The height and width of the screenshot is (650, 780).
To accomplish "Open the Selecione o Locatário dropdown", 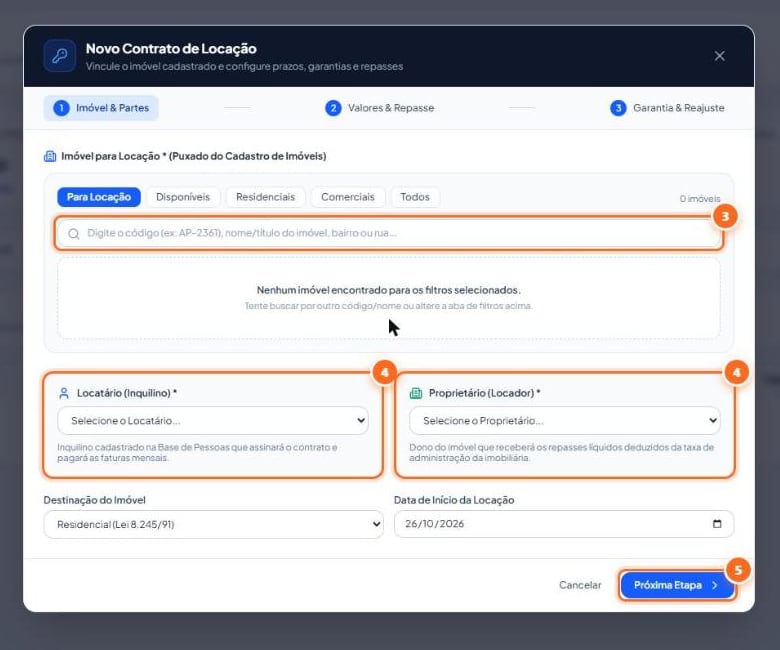I will (x=213, y=421).
